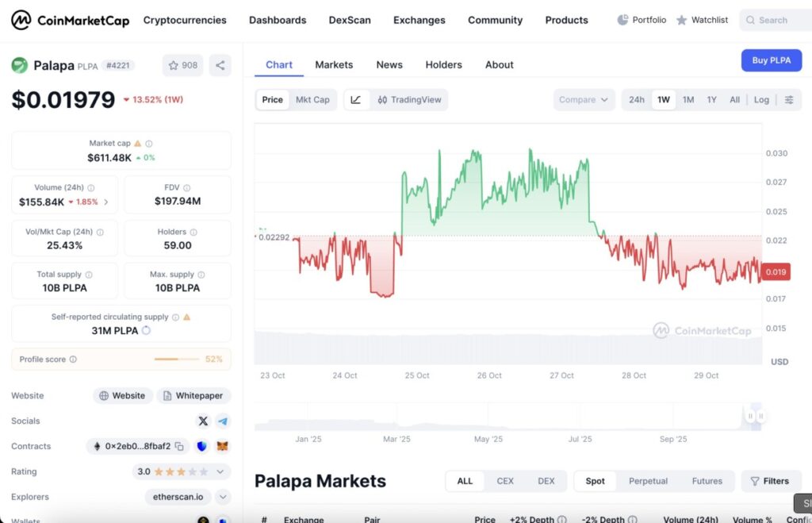Viewport: 812px width, 523px height.
Task: Open the Community menu
Action: (495, 20)
